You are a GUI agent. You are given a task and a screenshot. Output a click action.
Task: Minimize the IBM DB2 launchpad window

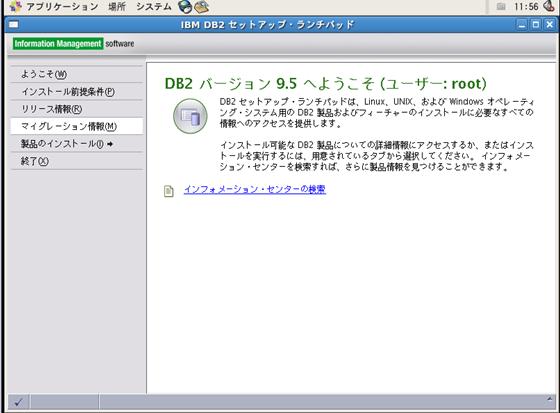click(522, 25)
